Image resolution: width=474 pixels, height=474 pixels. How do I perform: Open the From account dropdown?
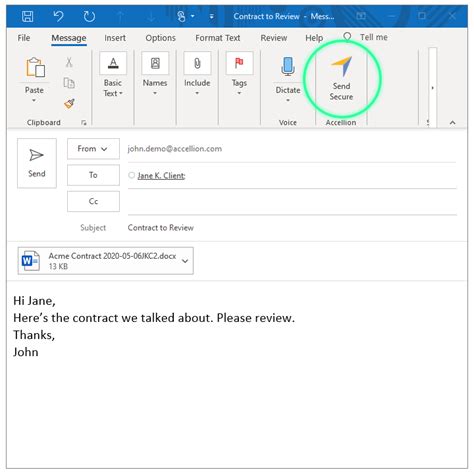pos(93,149)
